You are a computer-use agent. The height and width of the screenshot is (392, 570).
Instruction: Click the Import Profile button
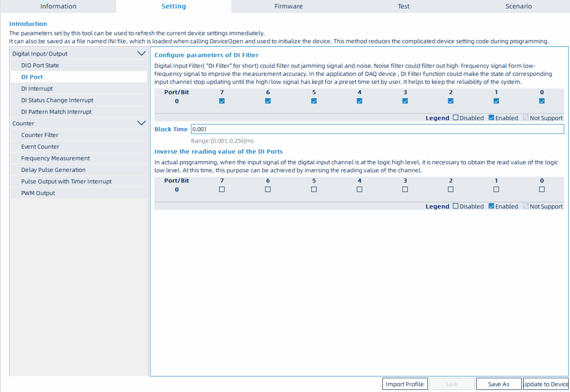pos(405,384)
